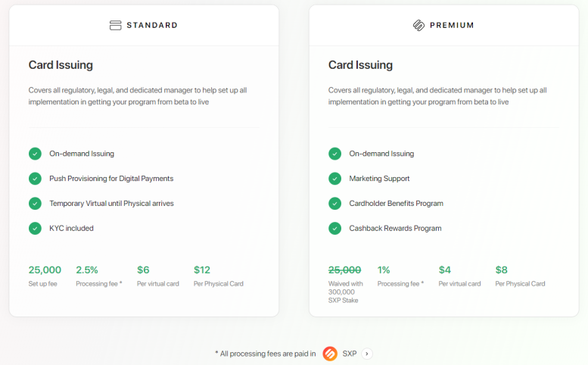Screen dimensions: 588x365
Task: Click Standard's On-demand Issuing green checkmark
Action: point(35,154)
